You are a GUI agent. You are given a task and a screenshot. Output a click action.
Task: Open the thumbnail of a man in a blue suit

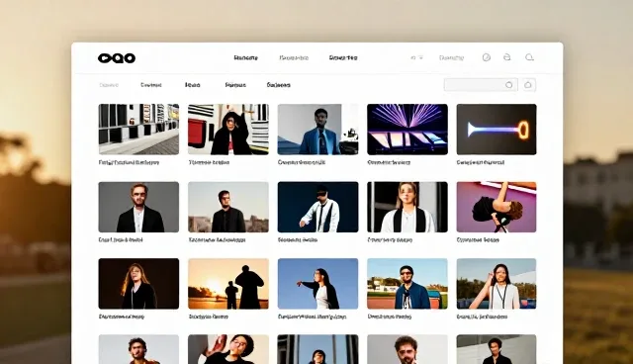point(317,130)
